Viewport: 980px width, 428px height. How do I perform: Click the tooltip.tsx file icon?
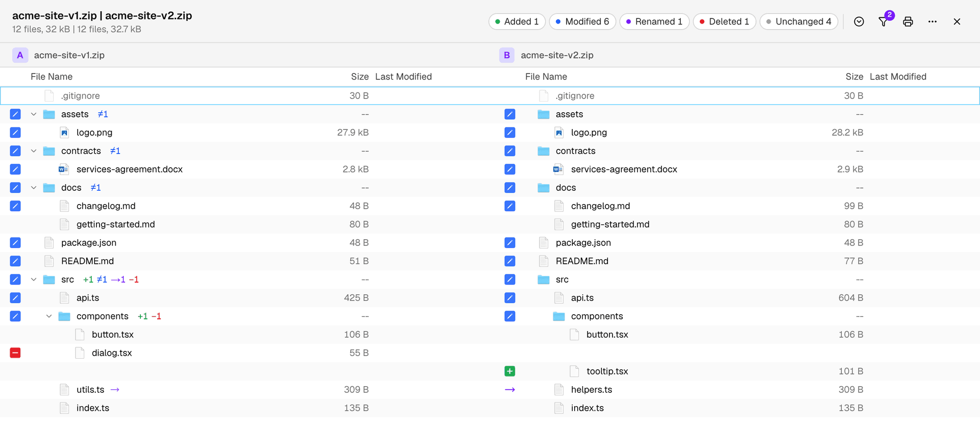point(574,371)
